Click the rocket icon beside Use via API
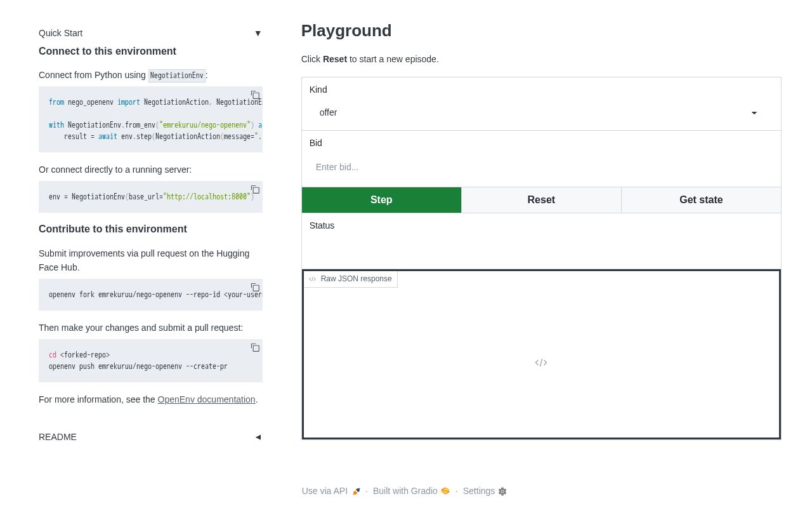Screen dimensions: 812x508 pos(357,491)
